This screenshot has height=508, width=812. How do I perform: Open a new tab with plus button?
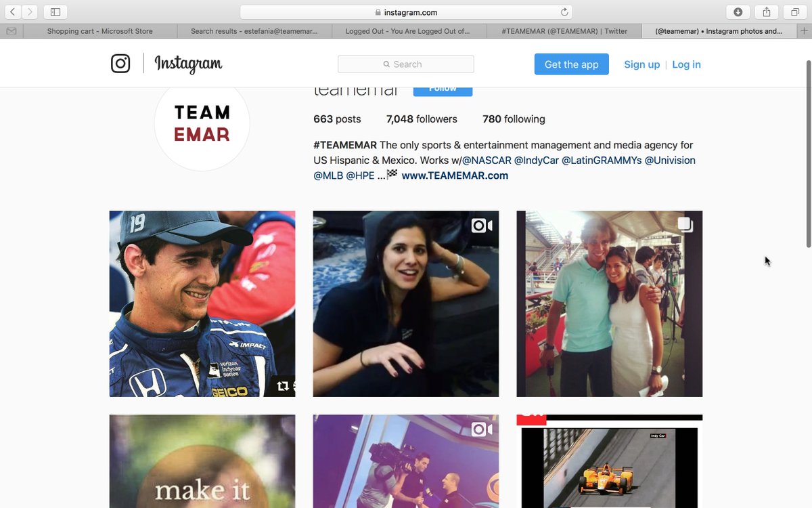coord(804,31)
